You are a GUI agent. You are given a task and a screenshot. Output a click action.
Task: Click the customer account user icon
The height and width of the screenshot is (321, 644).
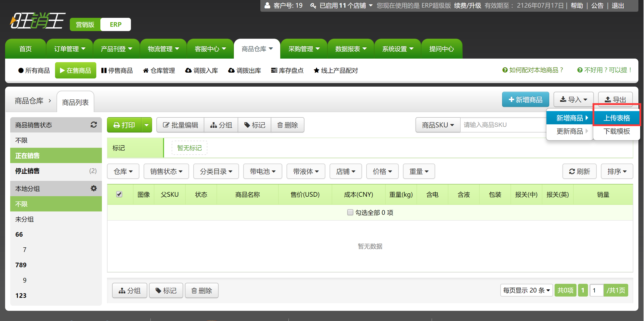(267, 5)
